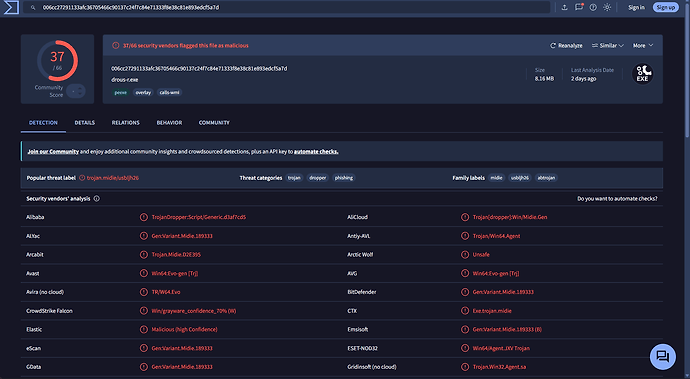This screenshot has width=690, height=379.
Task: Click the alert icon beside CTX's detection
Action: coord(465,311)
